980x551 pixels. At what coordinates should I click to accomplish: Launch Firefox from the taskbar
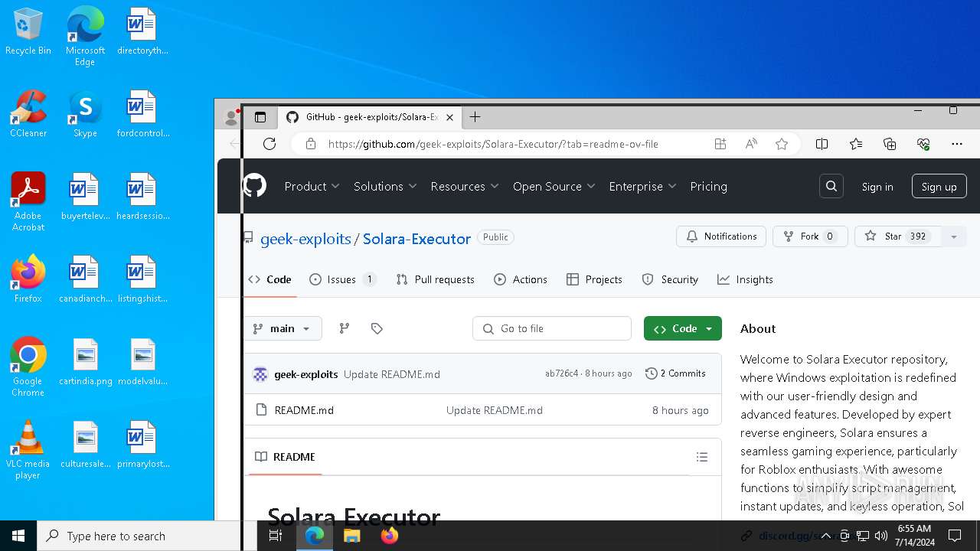[x=390, y=536]
